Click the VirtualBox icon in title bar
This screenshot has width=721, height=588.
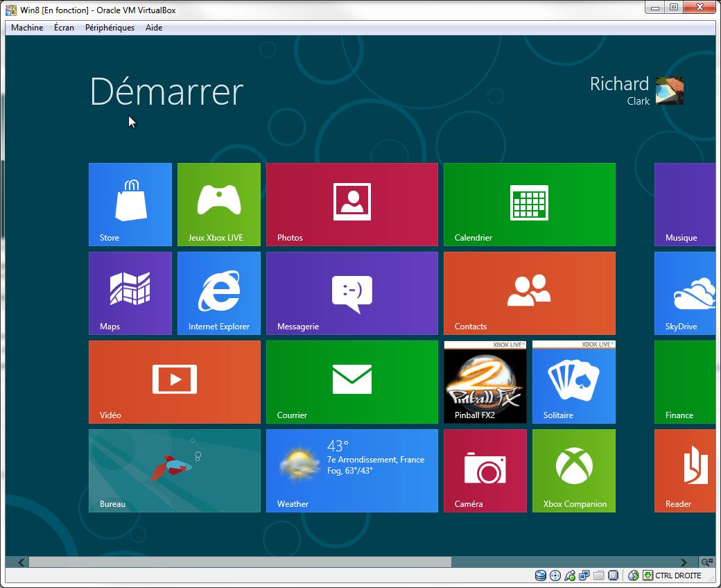point(11,10)
